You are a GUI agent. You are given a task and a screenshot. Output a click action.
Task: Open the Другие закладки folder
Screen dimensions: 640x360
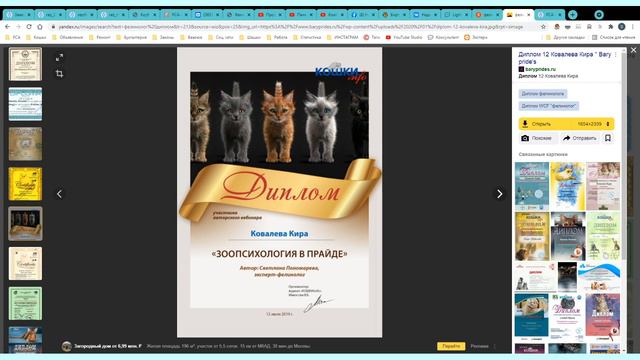(565, 37)
